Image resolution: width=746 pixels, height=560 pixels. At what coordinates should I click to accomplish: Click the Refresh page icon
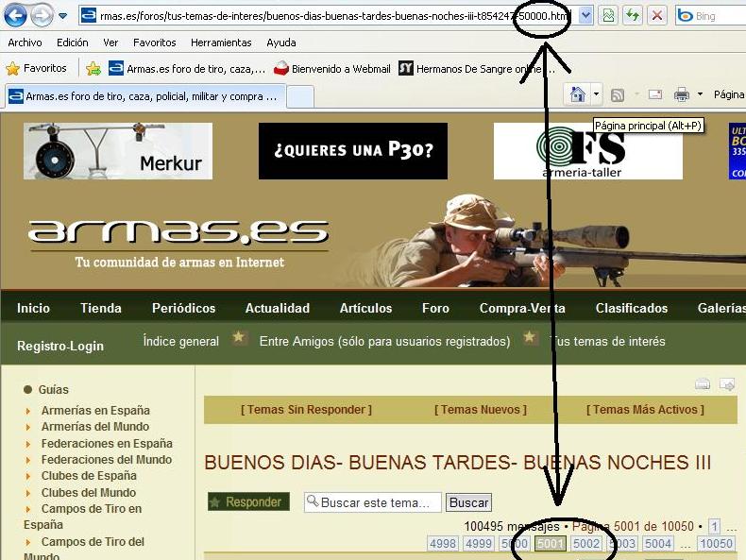(633, 16)
